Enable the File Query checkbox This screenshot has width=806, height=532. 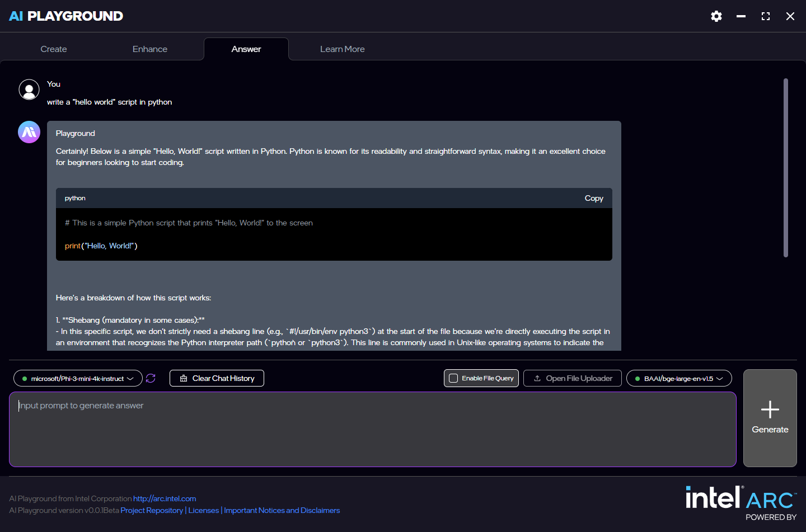point(453,378)
